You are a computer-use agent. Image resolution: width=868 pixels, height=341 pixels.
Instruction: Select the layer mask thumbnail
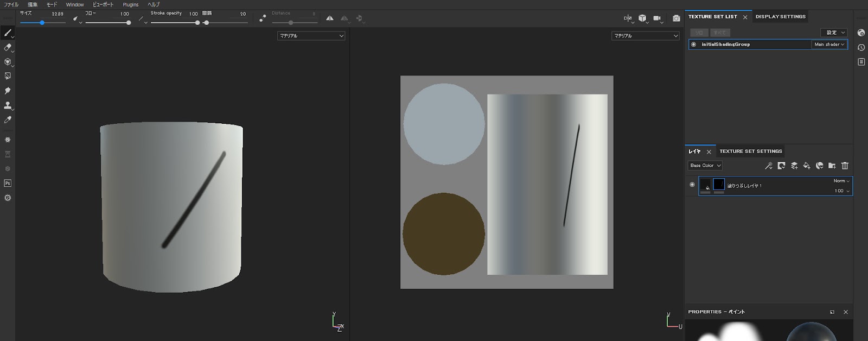719,184
